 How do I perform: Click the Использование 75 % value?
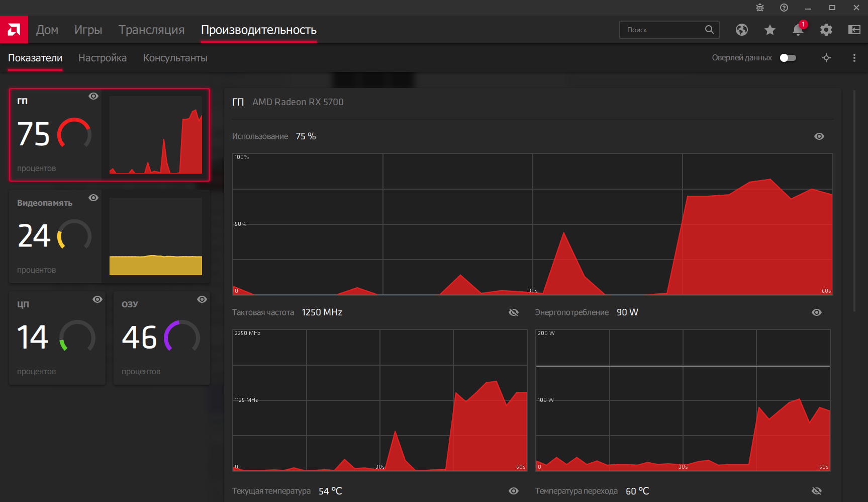(306, 136)
